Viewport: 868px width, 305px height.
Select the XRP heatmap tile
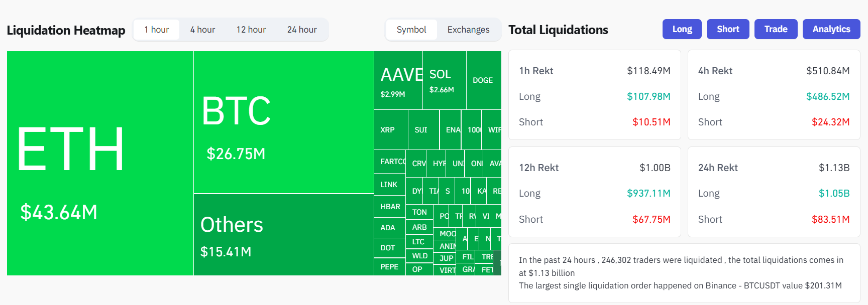[390, 130]
